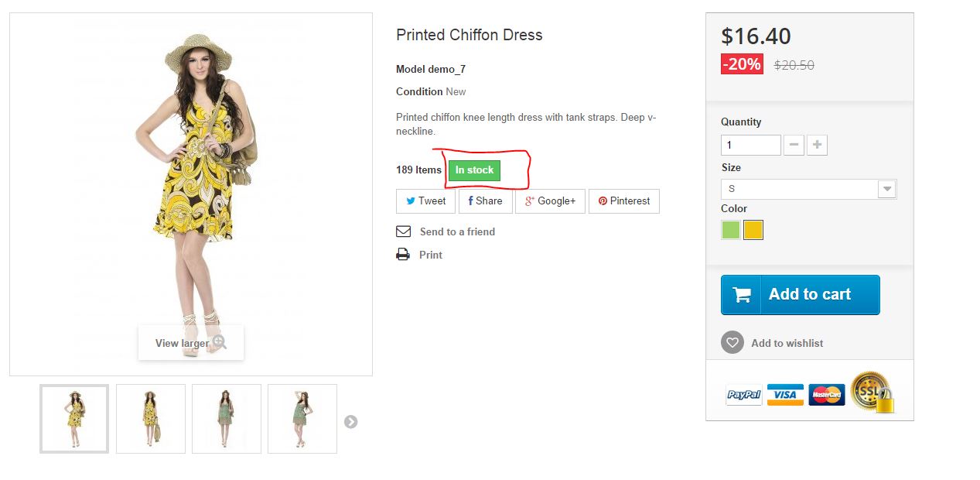Click the Send to a friend envelope icon

coord(403,231)
